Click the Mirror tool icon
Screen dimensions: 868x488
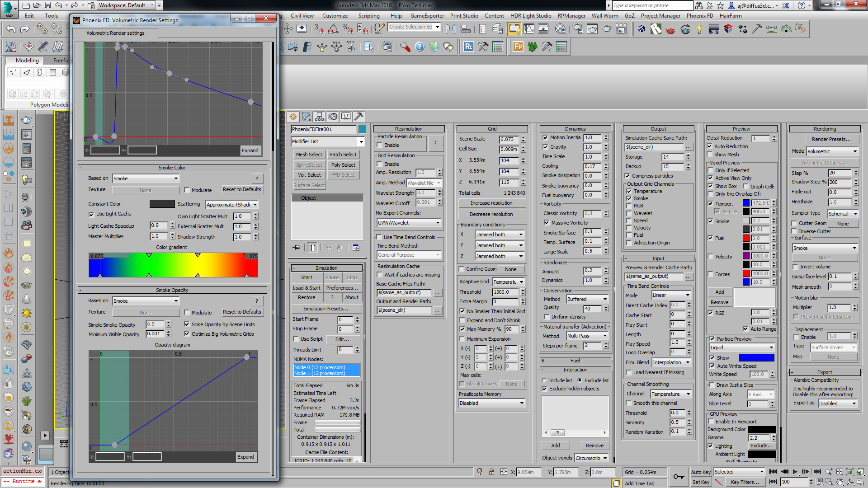point(451,29)
